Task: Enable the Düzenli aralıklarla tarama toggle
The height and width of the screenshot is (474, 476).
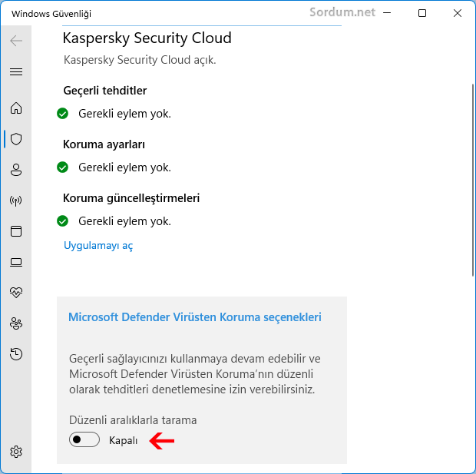Action: 84,439
